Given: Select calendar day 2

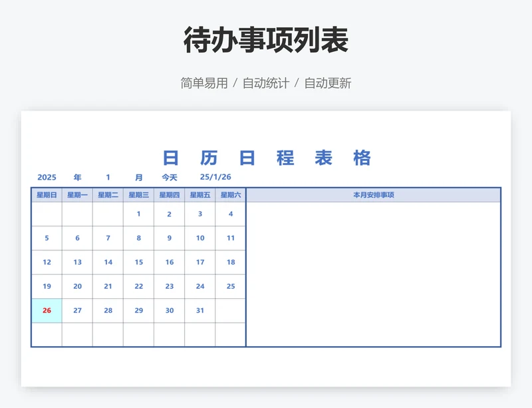Looking at the screenshot, I should click(170, 214).
